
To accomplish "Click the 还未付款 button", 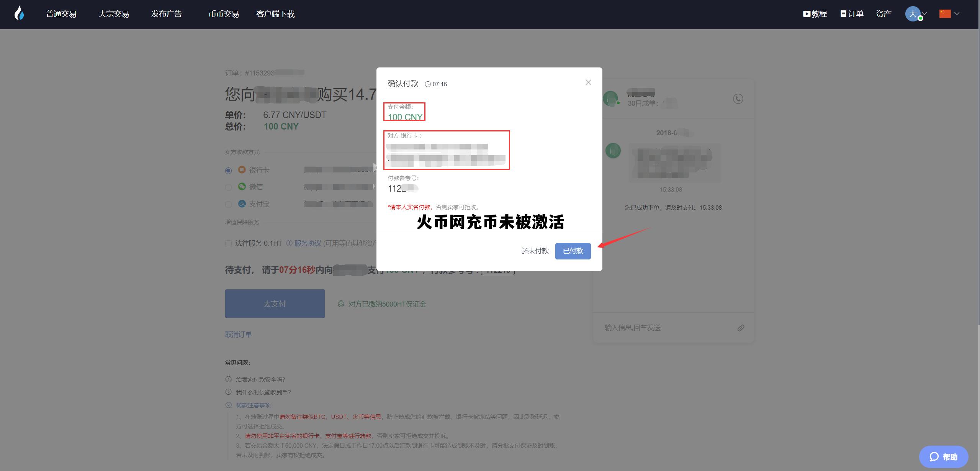I will click(535, 251).
